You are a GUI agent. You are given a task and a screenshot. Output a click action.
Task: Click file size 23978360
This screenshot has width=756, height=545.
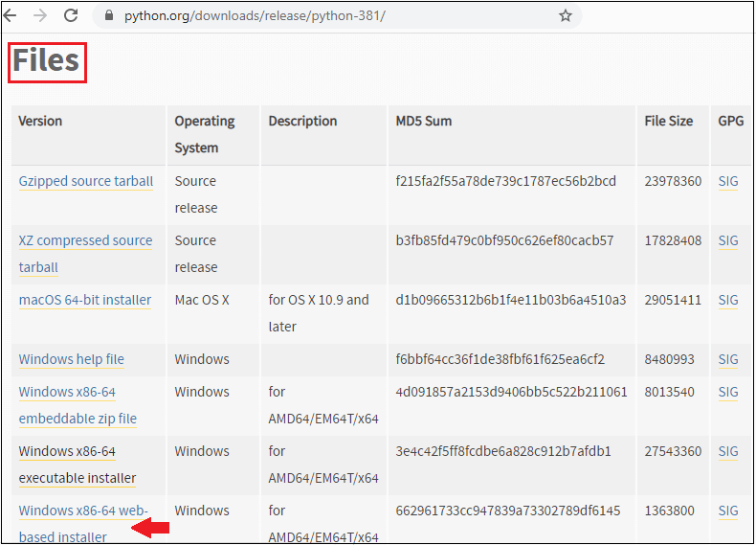click(673, 181)
